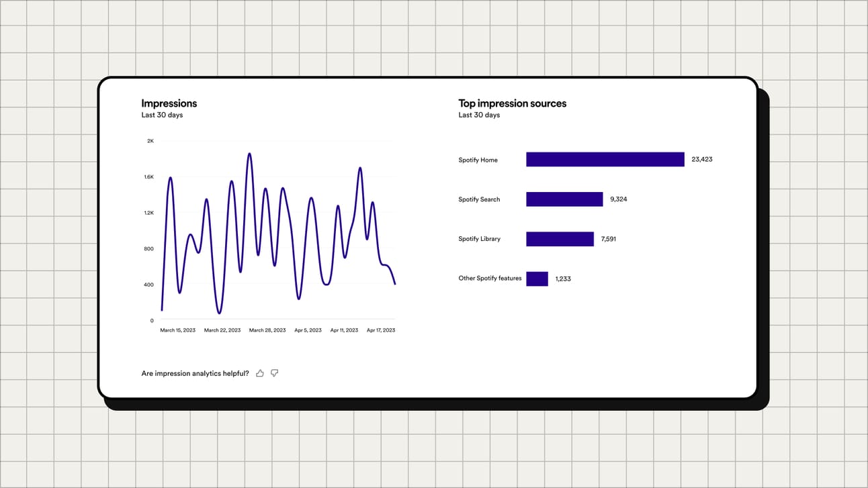
Task: Click the Top impression sources heading
Action: coord(513,103)
